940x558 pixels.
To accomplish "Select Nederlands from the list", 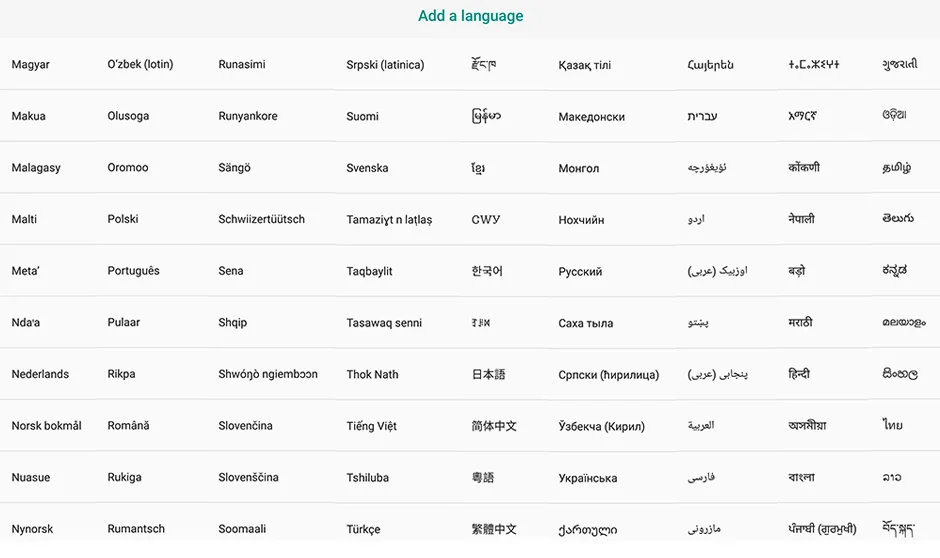I will (x=40, y=374).
